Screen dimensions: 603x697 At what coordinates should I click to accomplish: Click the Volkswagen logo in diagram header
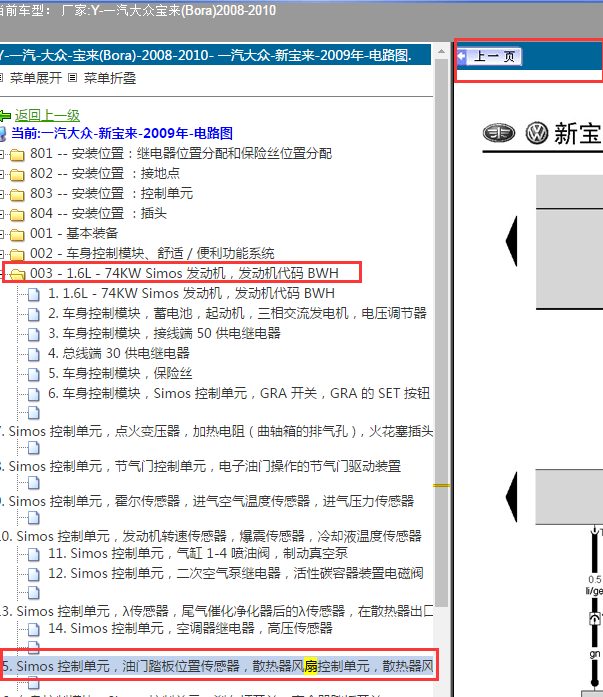point(537,133)
